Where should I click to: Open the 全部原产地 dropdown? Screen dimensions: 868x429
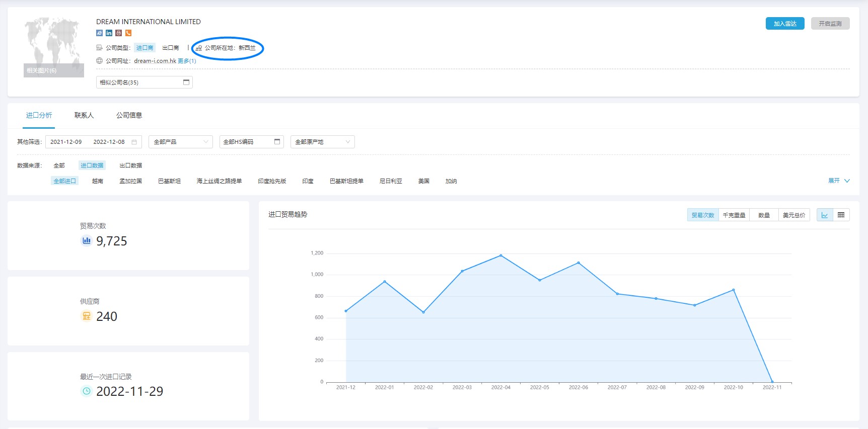coord(323,142)
